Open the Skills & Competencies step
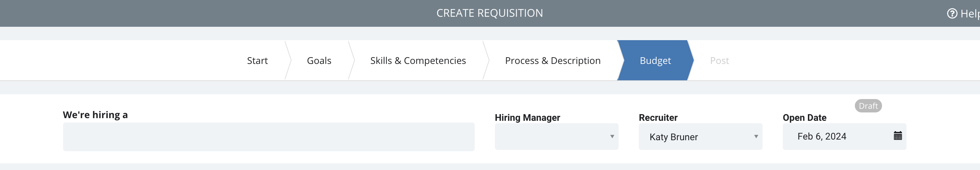The height and width of the screenshot is (170, 980). coord(418,60)
